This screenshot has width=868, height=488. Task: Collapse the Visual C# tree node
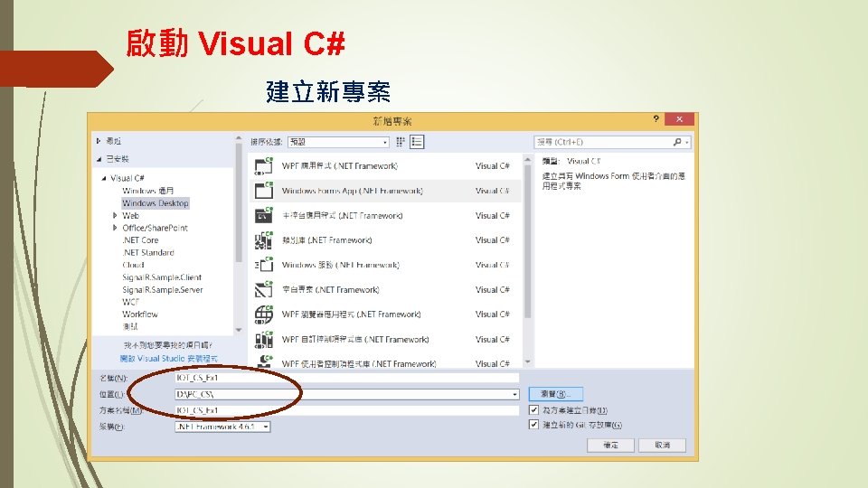[104, 179]
